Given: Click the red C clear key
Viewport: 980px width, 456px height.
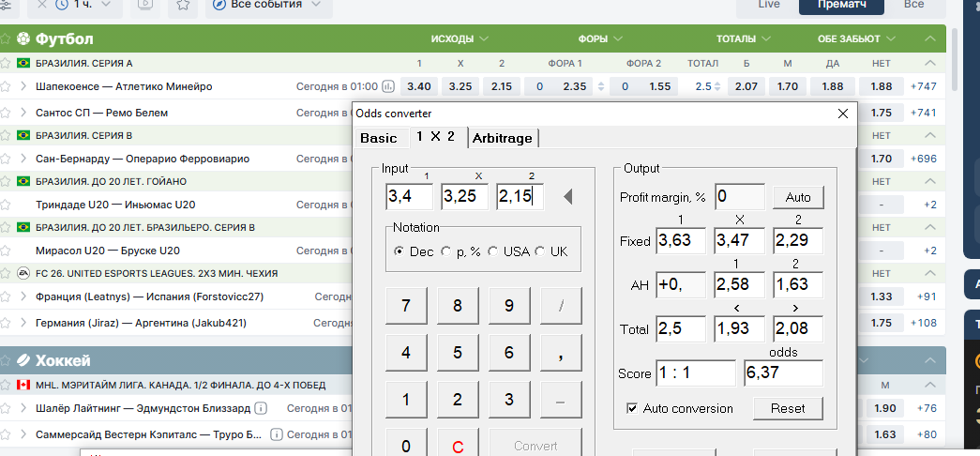Looking at the screenshot, I should (x=458, y=446).
